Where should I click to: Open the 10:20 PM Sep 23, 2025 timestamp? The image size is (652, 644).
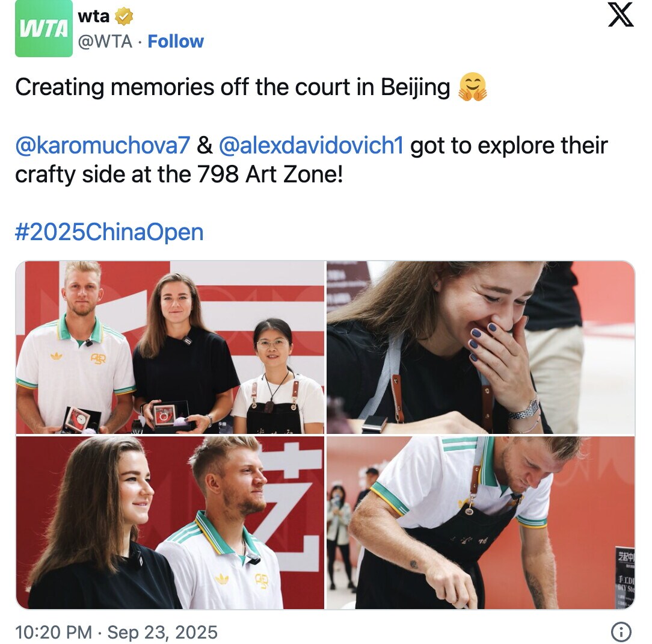coord(117,633)
